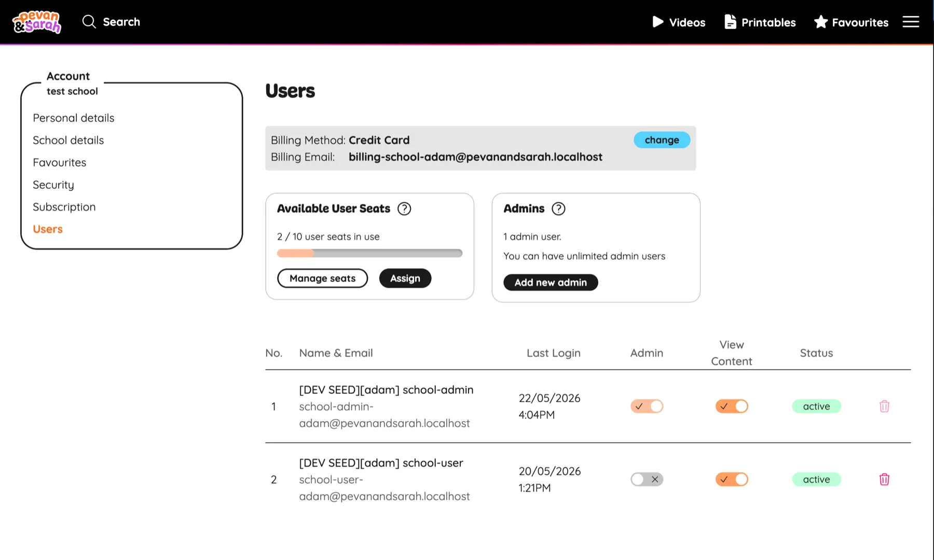Click the 'Users' page heading
934x560 pixels.
(x=290, y=91)
